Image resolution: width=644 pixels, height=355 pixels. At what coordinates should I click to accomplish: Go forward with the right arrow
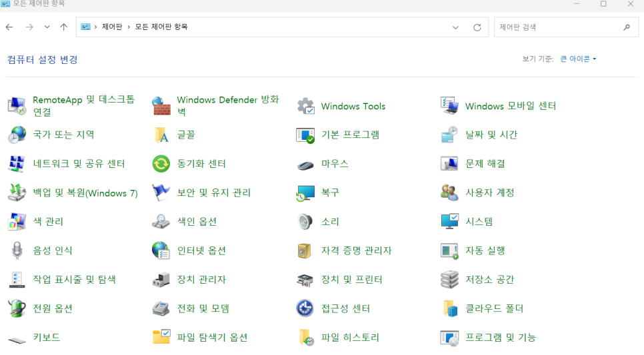tap(29, 27)
